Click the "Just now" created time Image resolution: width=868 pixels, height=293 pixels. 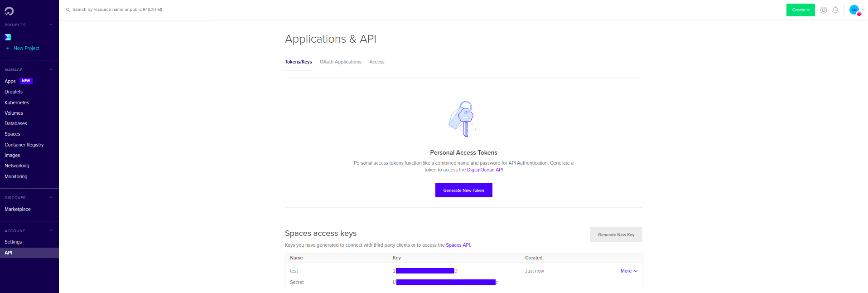pos(535,271)
